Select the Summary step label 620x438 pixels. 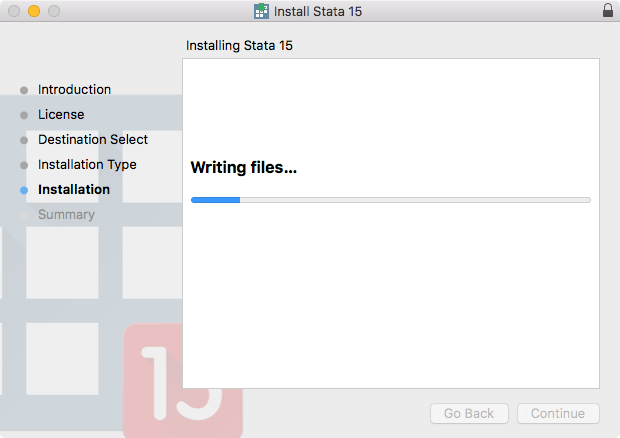tap(66, 214)
